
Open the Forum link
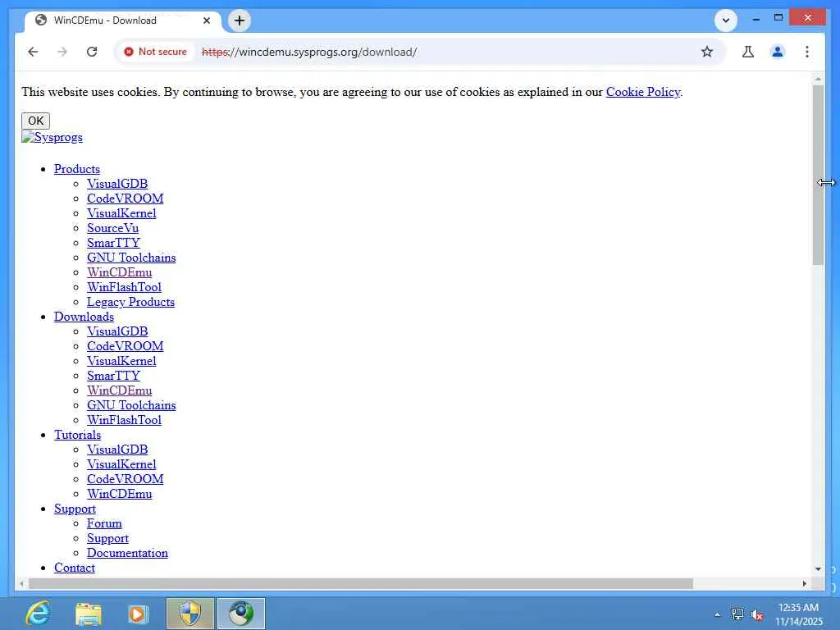(x=104, y=523)
